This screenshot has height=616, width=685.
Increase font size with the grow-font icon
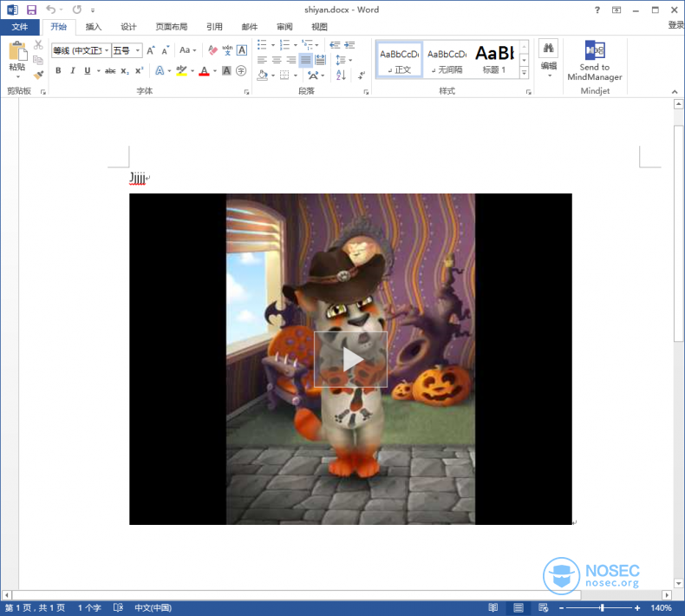pos(151,50)
